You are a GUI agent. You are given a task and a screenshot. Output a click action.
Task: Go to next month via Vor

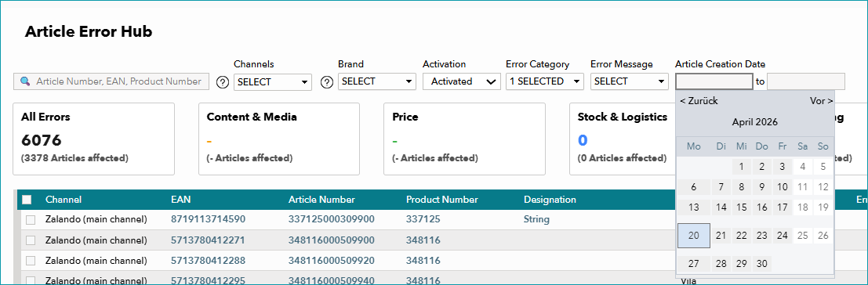pos(822,100)
